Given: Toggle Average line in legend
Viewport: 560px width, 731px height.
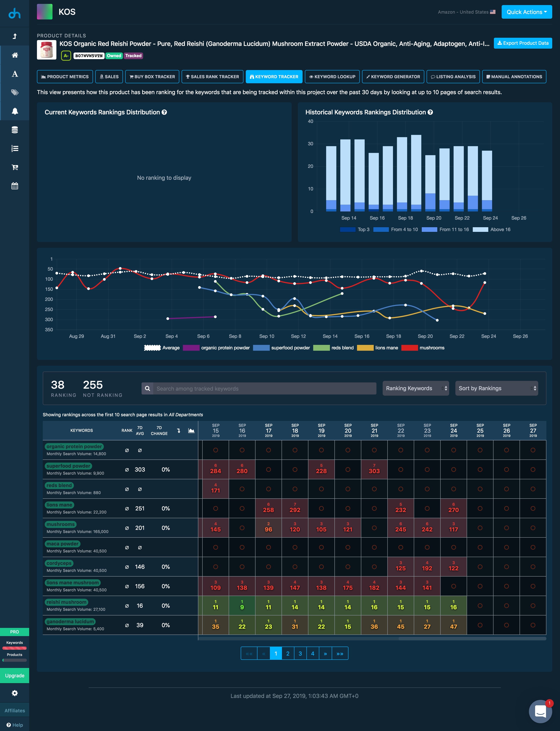Looking at the screenshot, I should point(162,348).
